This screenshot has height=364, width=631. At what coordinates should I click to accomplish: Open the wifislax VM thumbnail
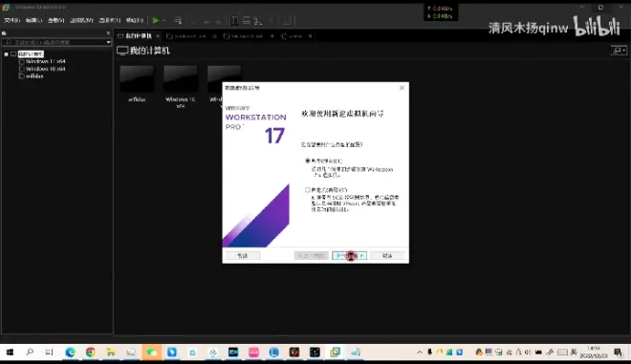[137, 84]
